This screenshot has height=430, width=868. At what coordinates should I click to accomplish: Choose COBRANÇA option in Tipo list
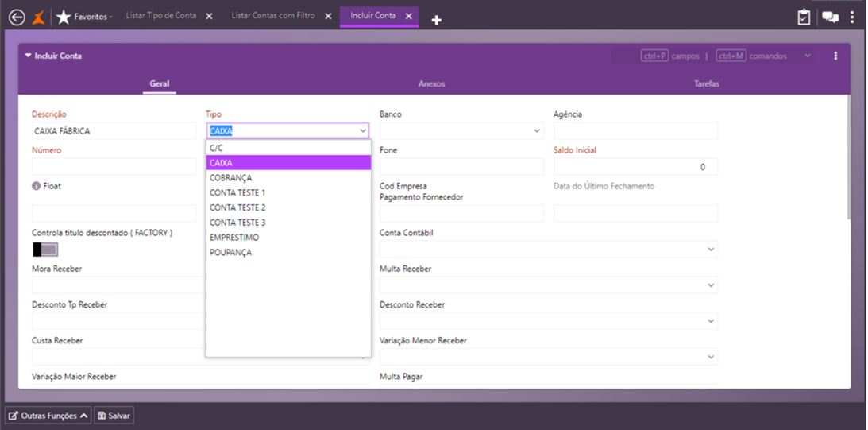230,178
